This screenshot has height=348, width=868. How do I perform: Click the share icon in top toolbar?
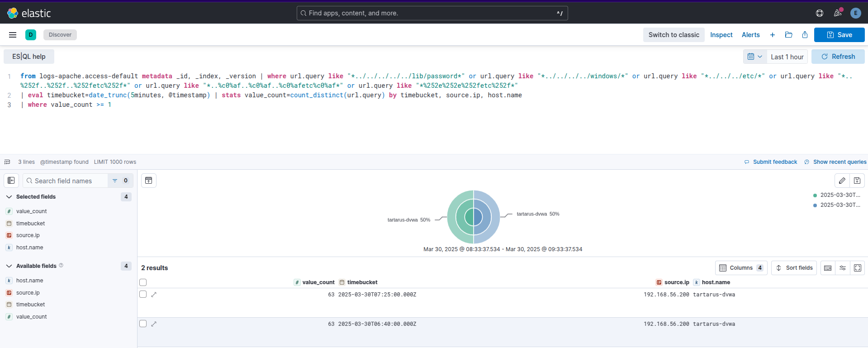[805, 35]
